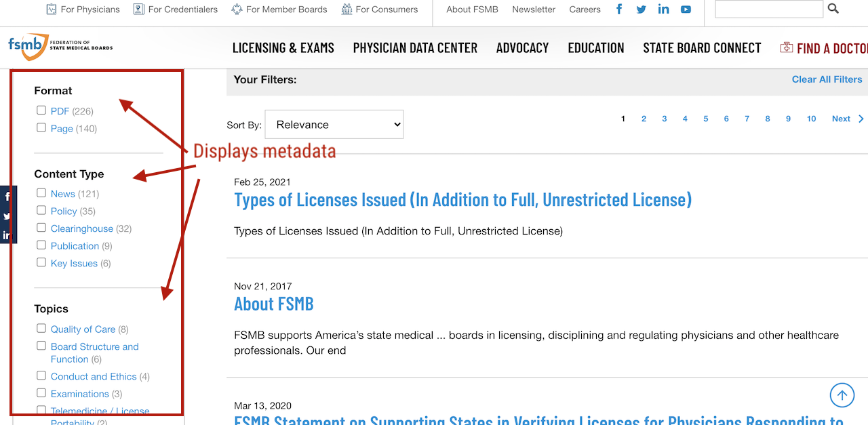Open Types of Licenses Issued result
This screenshot has width=868, height=425.
point(463,200)
